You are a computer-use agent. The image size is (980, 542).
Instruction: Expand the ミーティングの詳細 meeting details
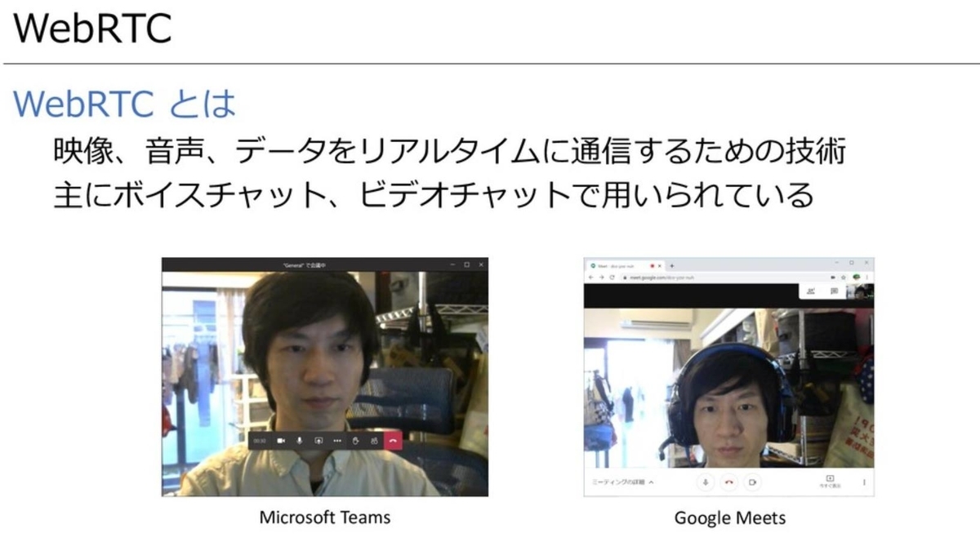pyautogui.click(x=621, y=482)
